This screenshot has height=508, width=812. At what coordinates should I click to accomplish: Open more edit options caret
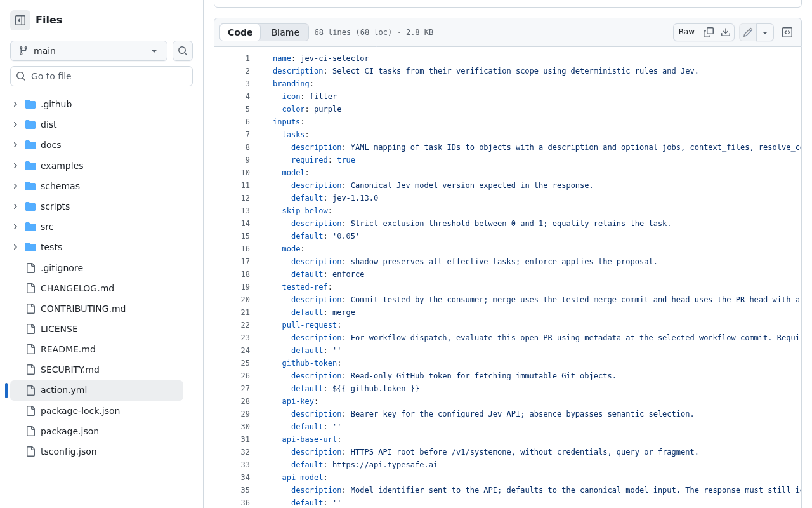point(765,32)
